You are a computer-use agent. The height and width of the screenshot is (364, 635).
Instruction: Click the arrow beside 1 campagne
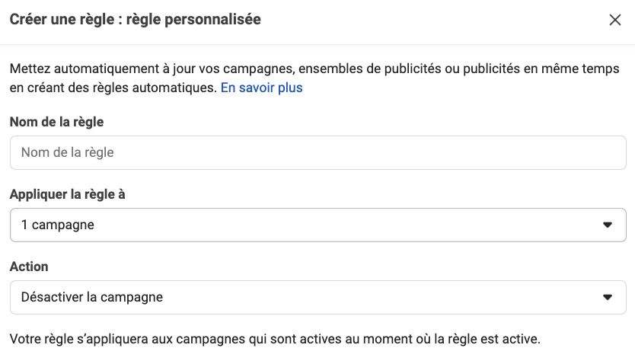pos(607,225)
